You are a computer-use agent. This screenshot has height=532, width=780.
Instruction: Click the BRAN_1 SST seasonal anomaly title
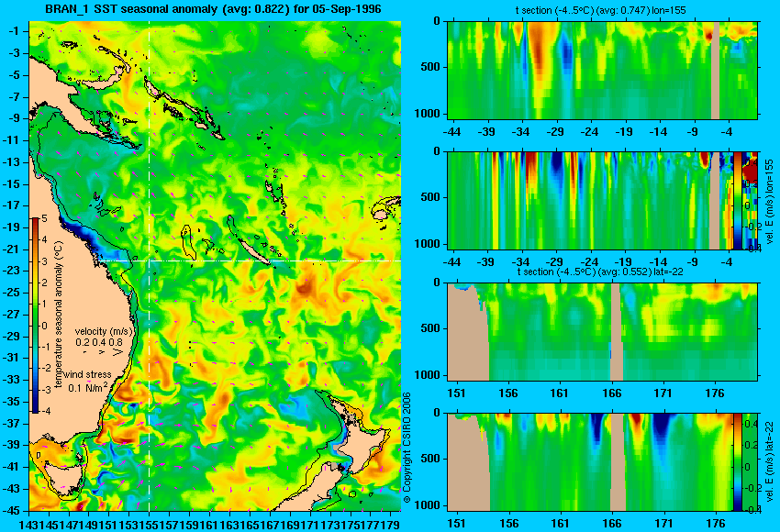point(213,9)
